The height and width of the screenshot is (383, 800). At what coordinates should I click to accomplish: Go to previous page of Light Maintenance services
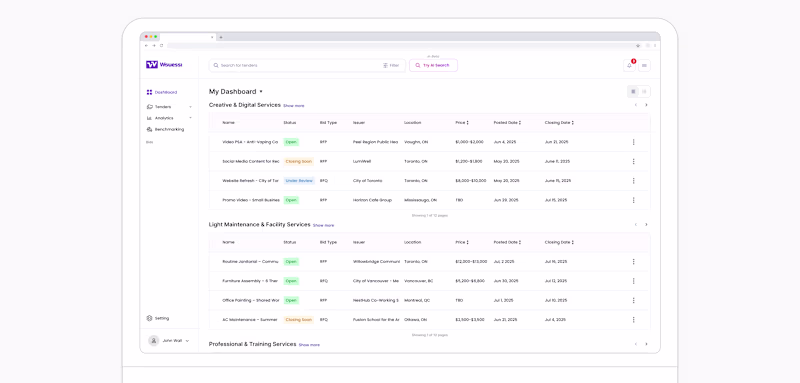636,224
